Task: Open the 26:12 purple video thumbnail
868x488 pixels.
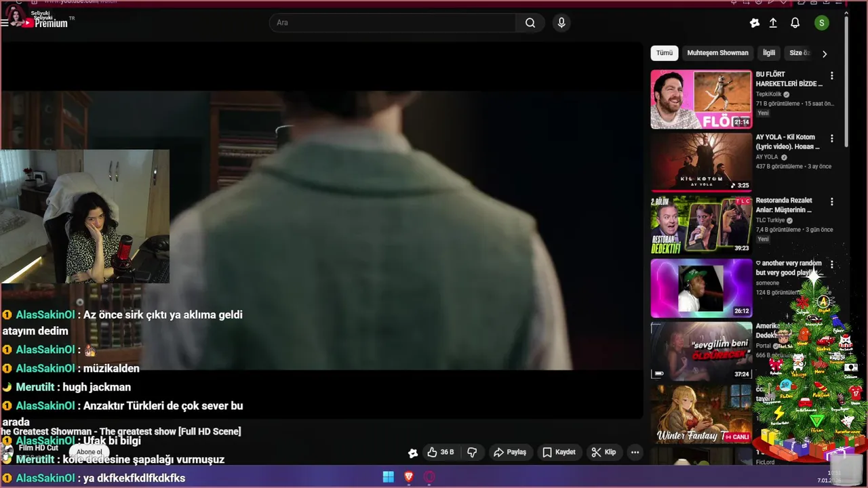Action: coord(701,288)
